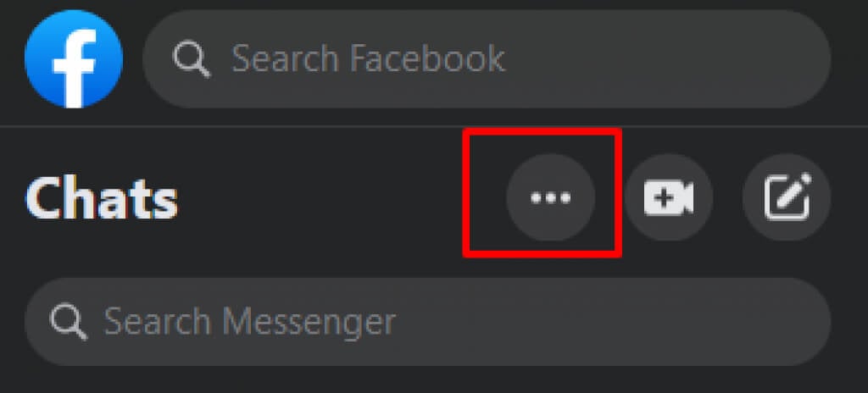Click the Search Messenger magnifier icon

pos(68,322)
